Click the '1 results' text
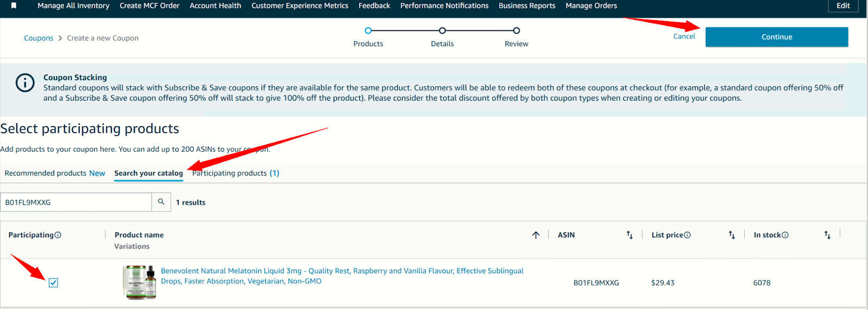 click(190, 203)
